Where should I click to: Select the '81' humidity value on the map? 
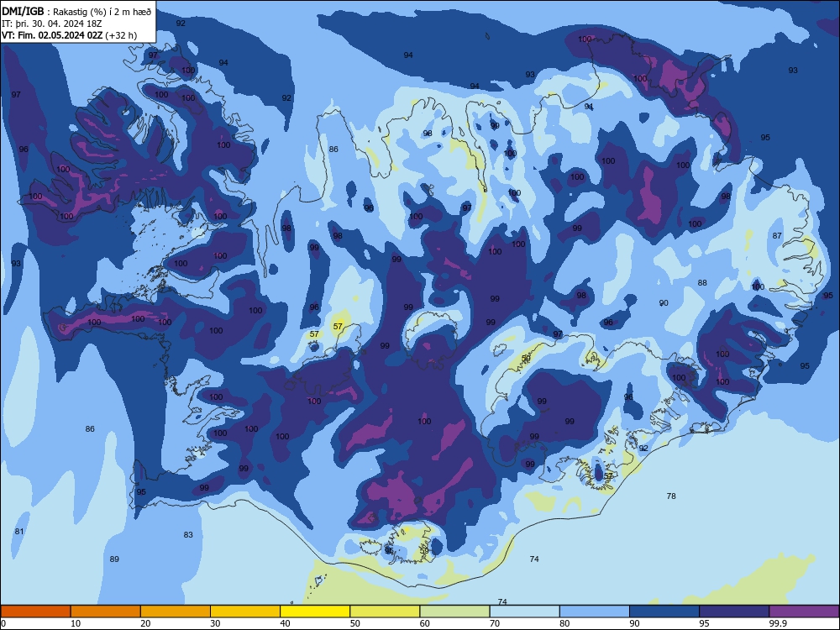point(19,532)
